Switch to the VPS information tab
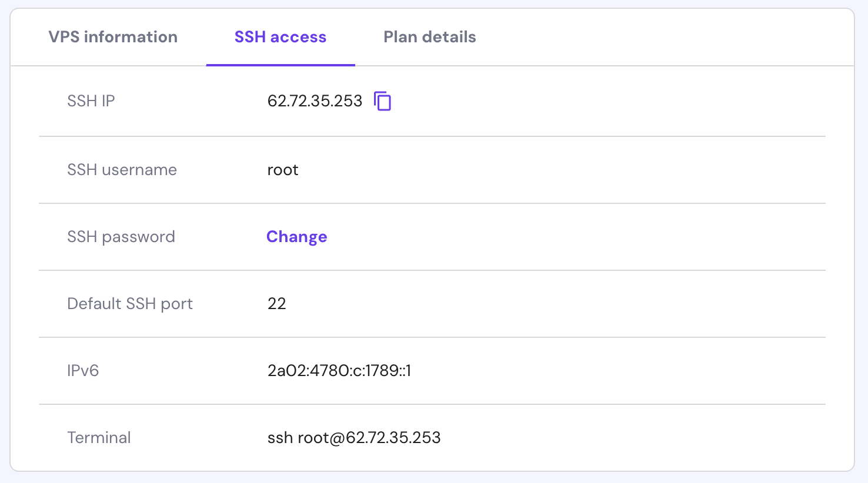The width and height of the screenshot is (868, 483). pyautogui.click(x=113, y=36)
